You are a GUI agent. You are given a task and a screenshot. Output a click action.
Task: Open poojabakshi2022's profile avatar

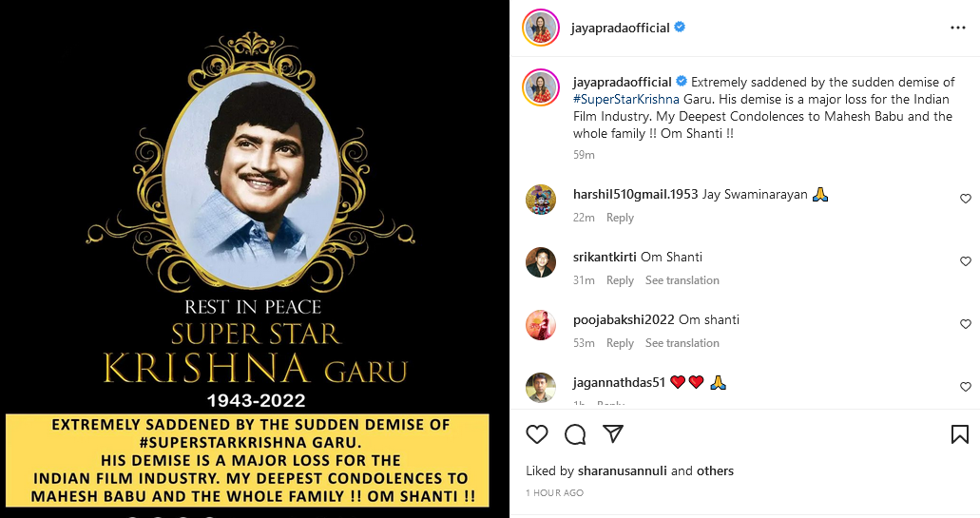(x=541, y=325)
